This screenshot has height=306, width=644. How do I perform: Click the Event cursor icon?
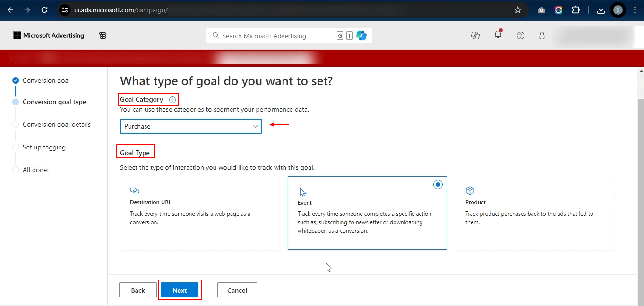(303, 192)
